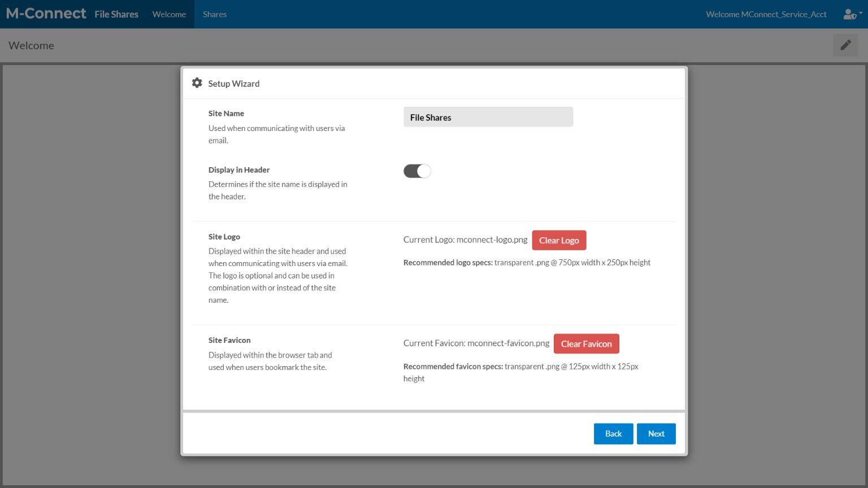
Task: Click the Back button
Action: [613, 434]
